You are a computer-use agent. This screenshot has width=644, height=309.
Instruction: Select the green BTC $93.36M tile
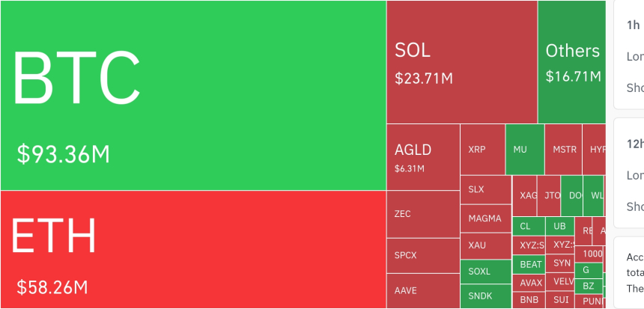[x=193, y=95]
